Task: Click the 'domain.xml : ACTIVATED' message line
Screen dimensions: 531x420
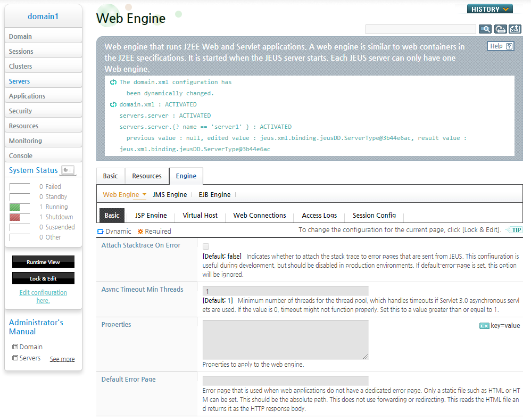Action: tap(158, 104)
